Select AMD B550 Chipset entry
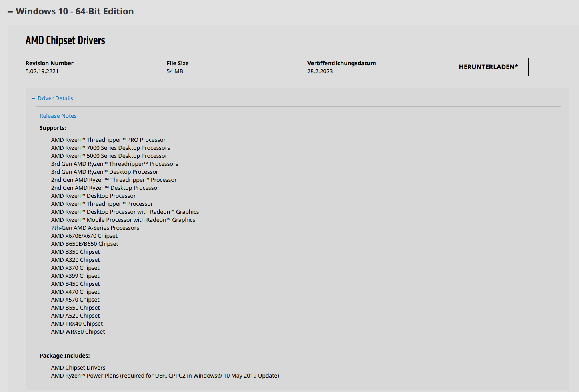This screenshot has width=579, height=392. (x=76, y=308)
